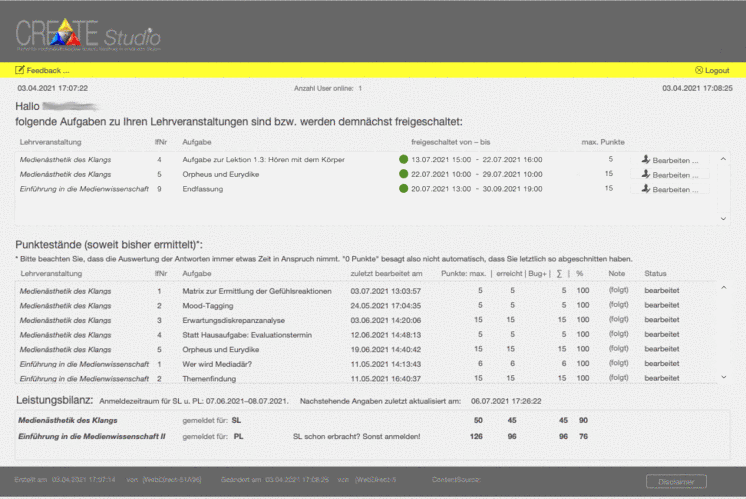The width and height of the screenshot is (746, 499).
Task: Open Bearbeiten for Aufgabe zur Lektion 1.3
Action: pos(678,159)
